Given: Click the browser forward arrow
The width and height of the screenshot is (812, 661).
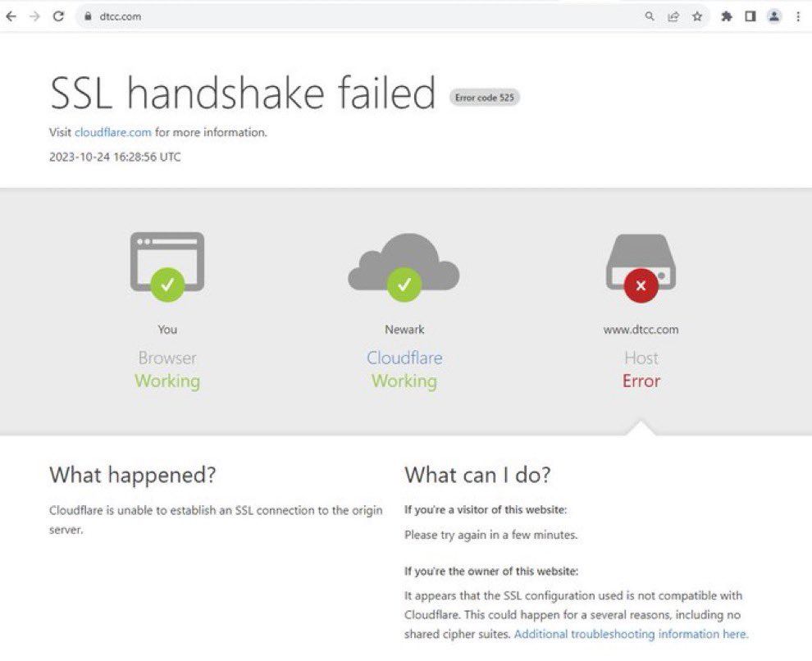Looking at the screenshot, I should tap(34, 16).
